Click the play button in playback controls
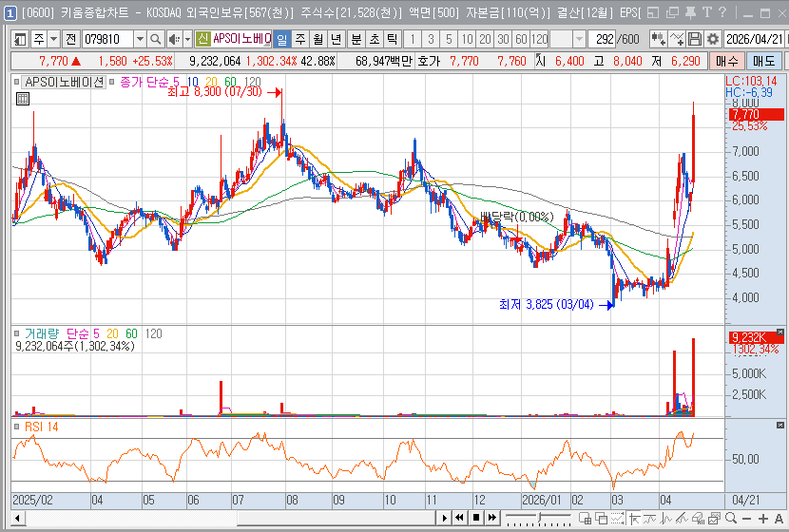Viewport: 789px width, 532px height. (x=445, y=518)
